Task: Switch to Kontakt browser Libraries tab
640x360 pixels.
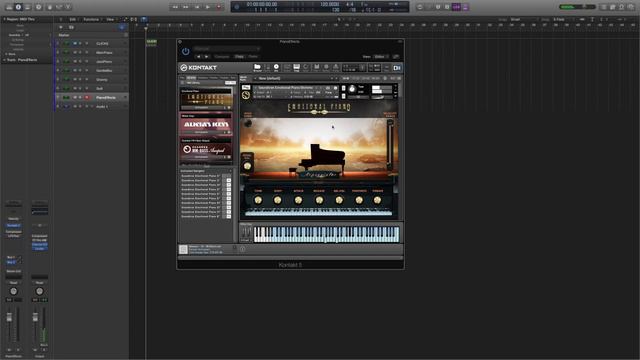Action: 191,78
